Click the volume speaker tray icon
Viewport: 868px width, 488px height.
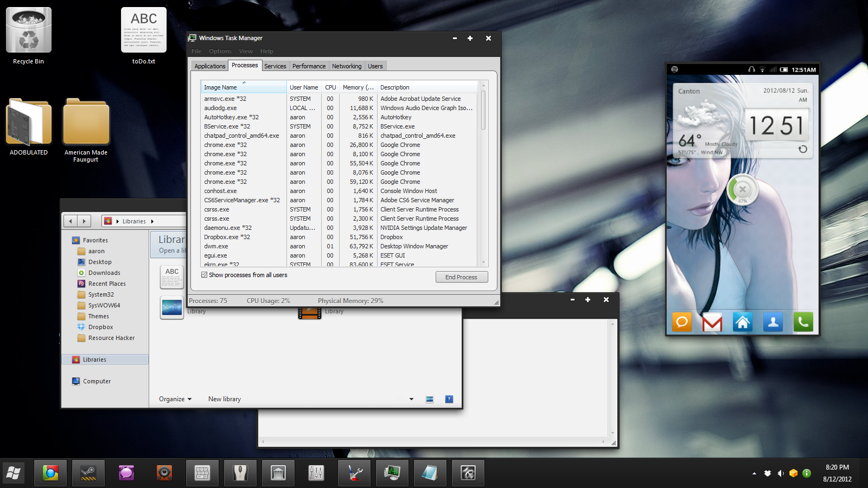pos(781,473)
